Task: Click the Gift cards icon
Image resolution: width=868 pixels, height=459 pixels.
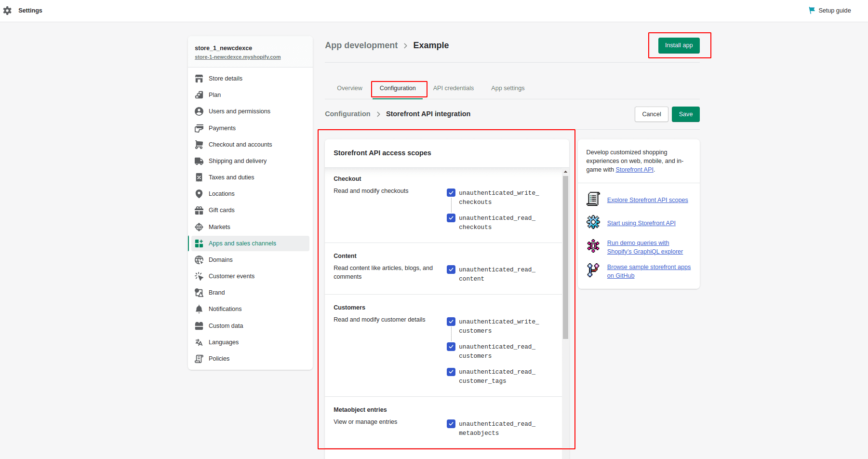Action: [199, 210]
